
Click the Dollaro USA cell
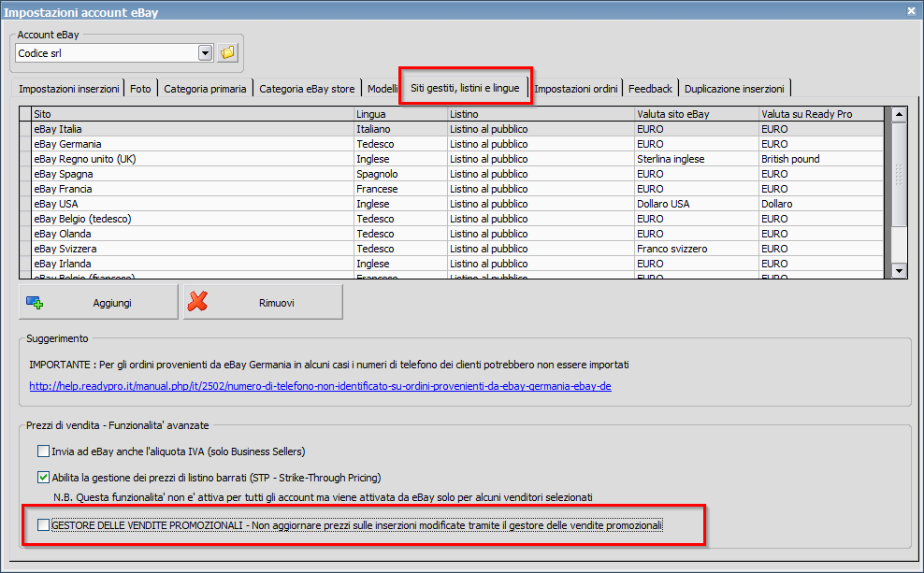pyautogui.click(x=697, y=204)
